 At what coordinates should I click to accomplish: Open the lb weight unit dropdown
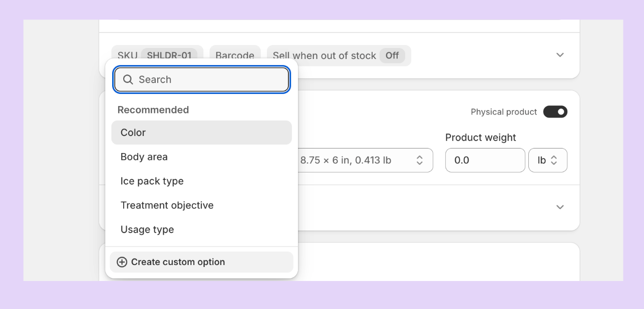[x=547, y=160]
